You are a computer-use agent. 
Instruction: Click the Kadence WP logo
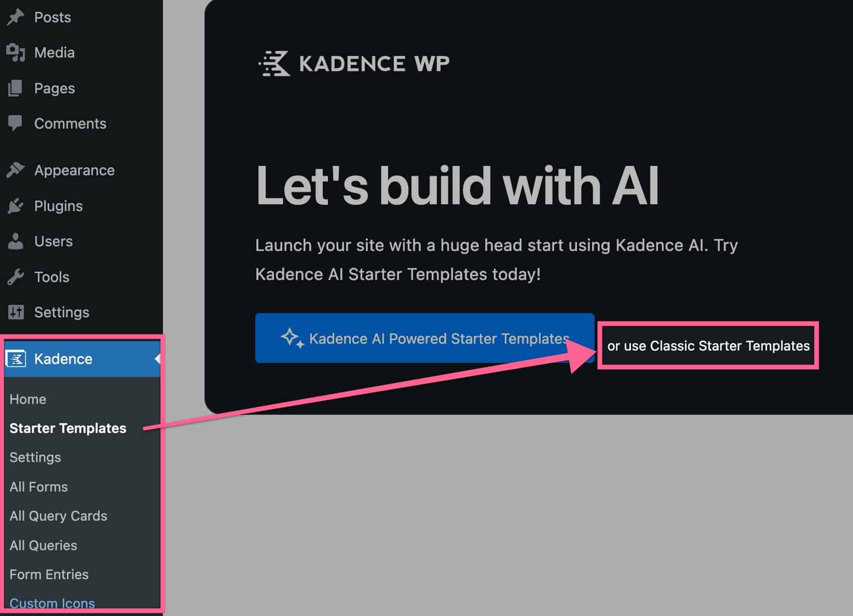click(353, 63)
